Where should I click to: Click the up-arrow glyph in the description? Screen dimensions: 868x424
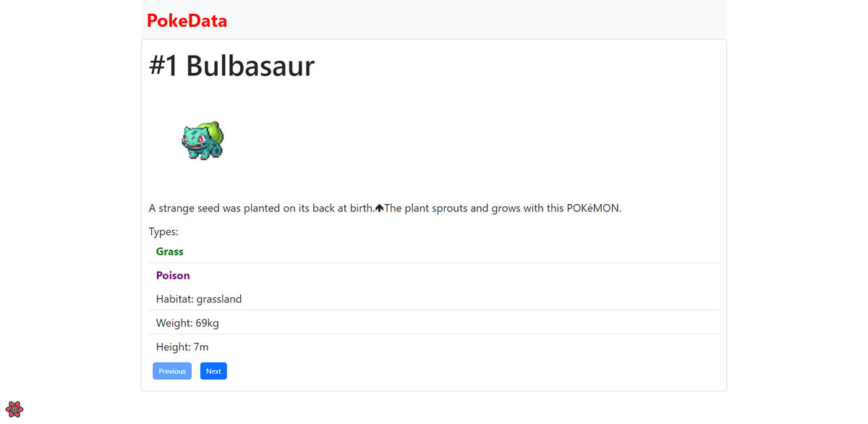point(379,208)
